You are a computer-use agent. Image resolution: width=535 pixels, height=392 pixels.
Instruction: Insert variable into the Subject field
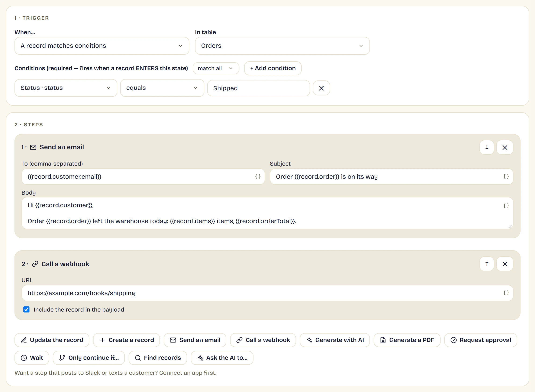click(x=506, y=176)
